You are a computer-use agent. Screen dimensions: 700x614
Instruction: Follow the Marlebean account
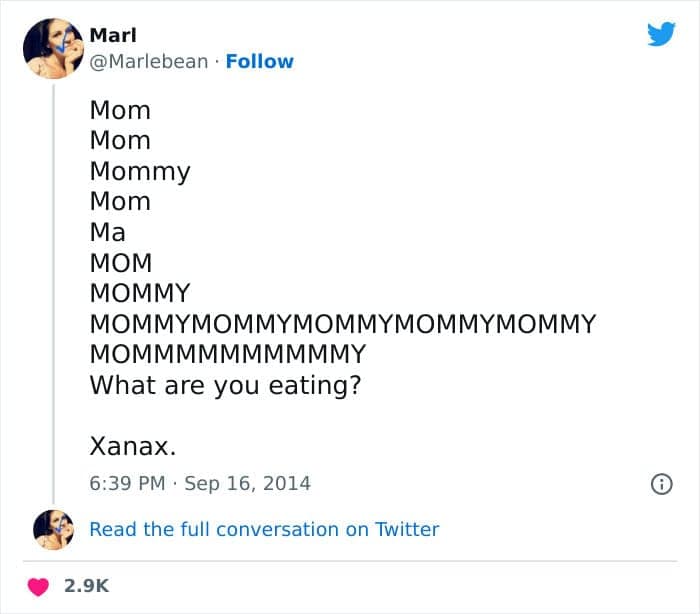[x=260, y=61]
